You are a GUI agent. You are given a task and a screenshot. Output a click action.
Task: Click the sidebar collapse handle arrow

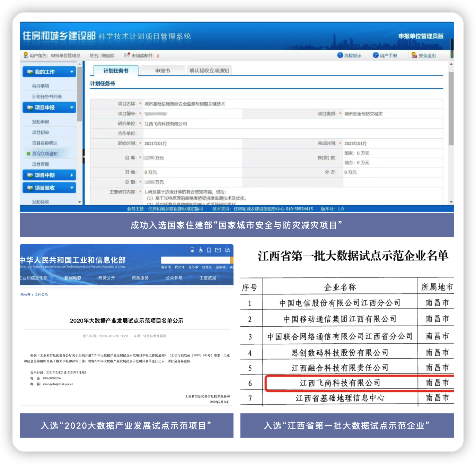pyautogui.click(x=83, y=156)
